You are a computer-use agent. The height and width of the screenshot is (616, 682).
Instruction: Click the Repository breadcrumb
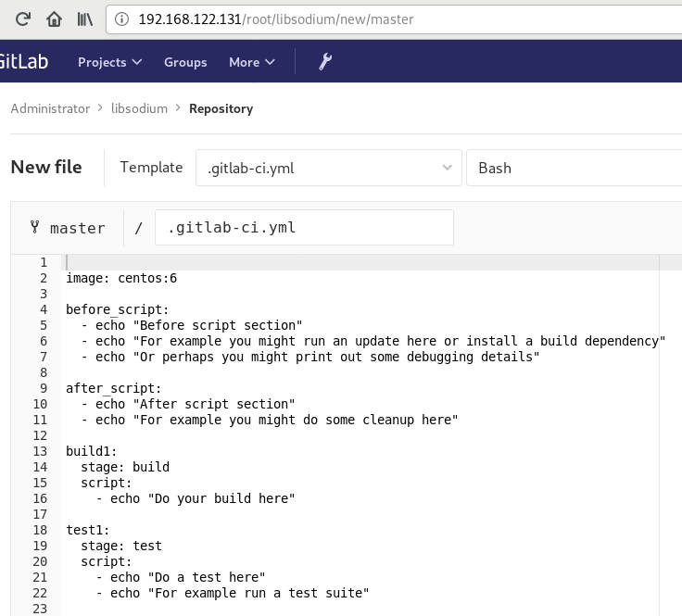tap(221, 108)
